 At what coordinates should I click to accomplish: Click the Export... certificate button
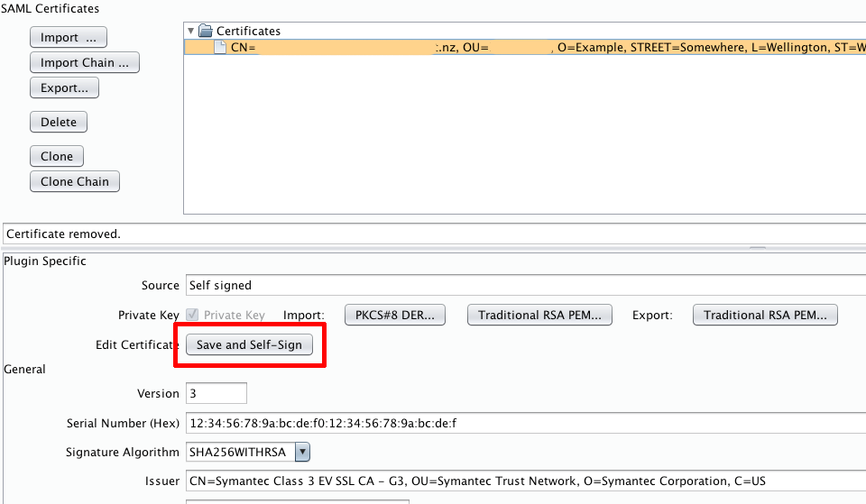click(x=64, y=87)
